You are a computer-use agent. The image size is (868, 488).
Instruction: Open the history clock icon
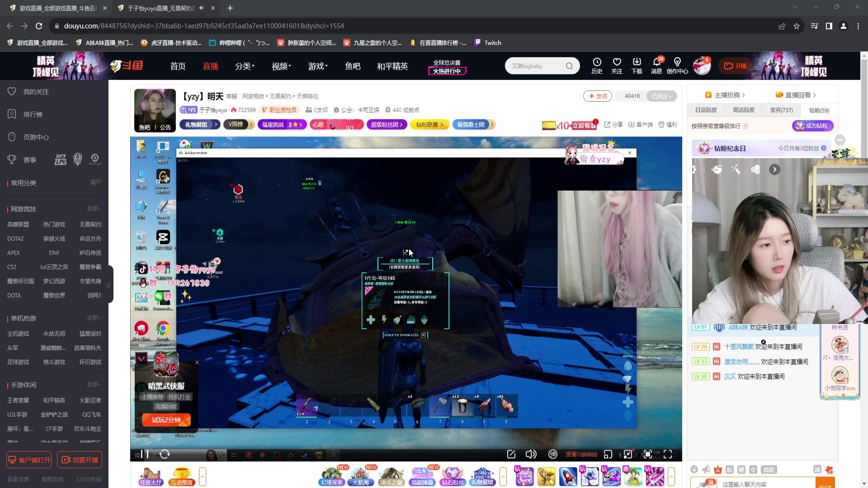pos(597,66)
